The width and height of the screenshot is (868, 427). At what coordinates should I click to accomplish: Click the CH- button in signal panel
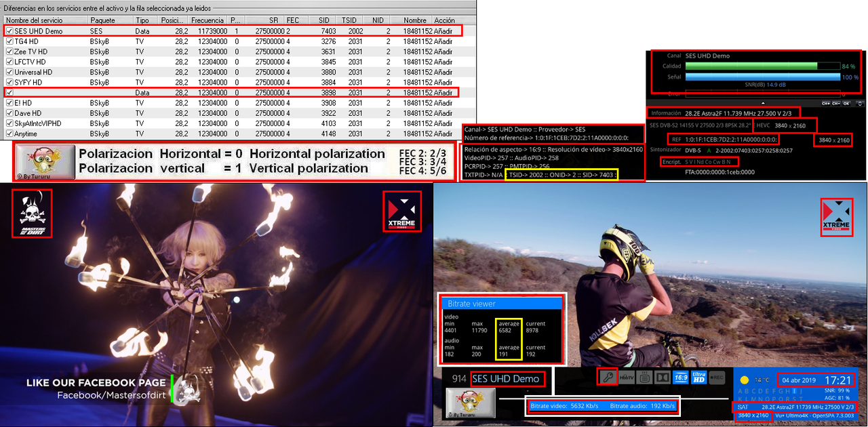click(836, 103)
